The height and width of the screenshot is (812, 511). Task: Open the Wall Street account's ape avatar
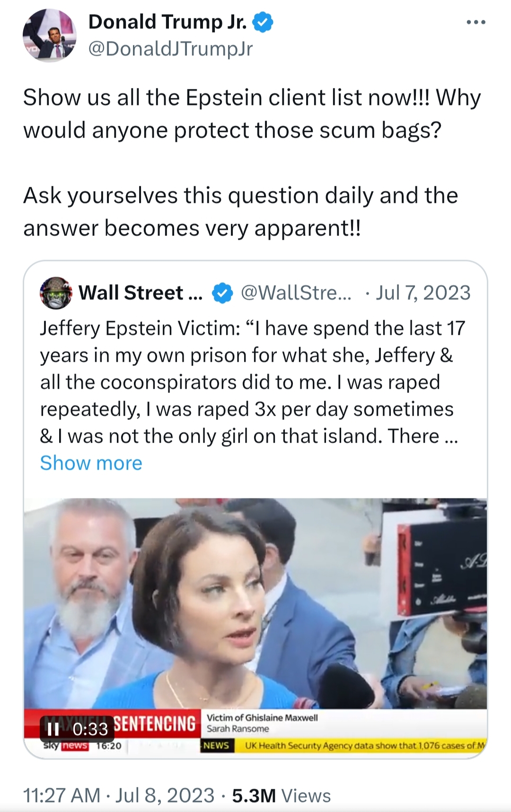click(56, 293)
